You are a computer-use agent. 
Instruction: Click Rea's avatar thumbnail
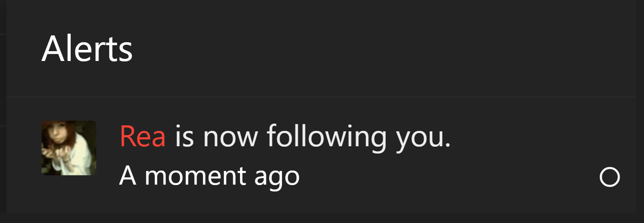click(x=69, y=148)
